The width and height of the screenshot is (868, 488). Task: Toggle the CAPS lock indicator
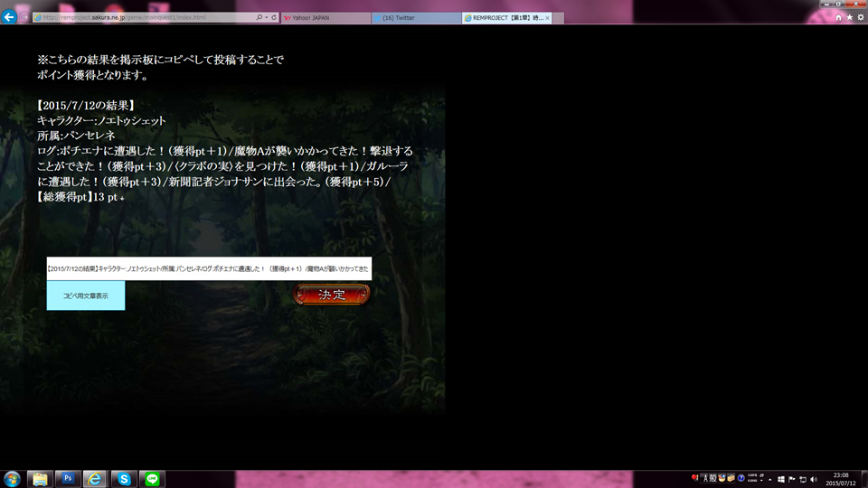752,475
